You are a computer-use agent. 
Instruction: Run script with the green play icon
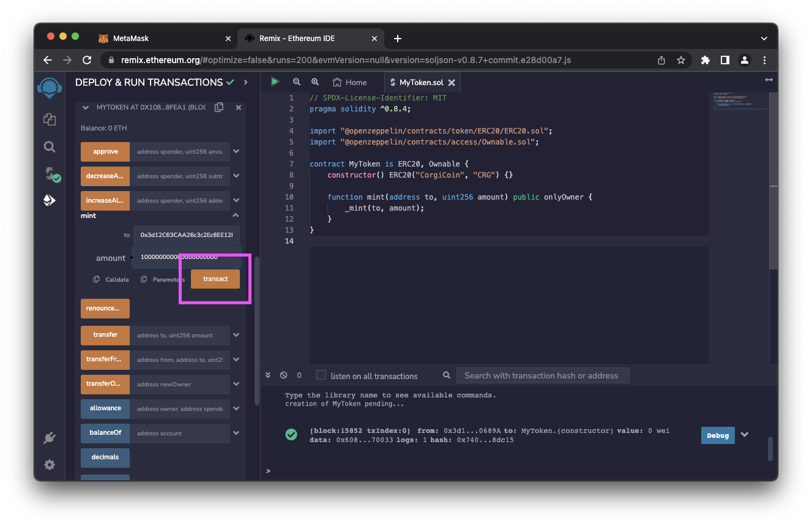[275, 81]
